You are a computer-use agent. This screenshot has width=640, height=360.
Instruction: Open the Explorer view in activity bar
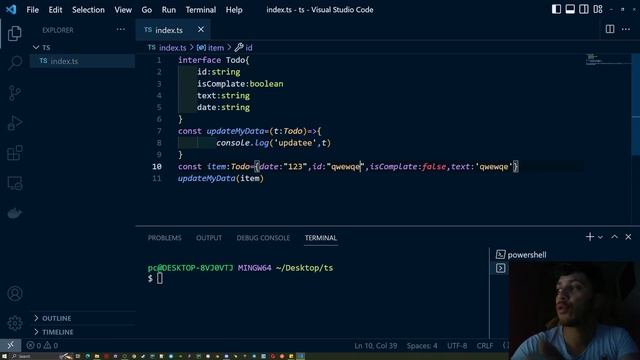(15, 33)
